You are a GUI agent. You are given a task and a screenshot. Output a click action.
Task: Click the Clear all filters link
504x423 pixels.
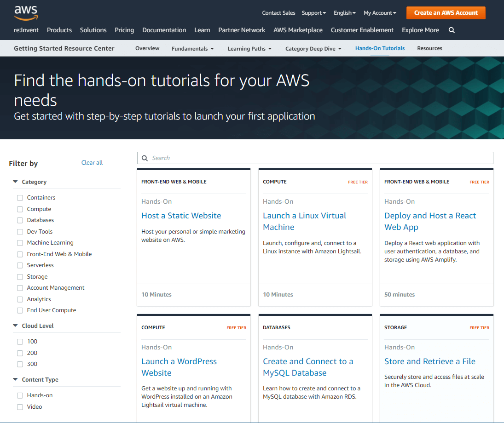point(92,163)
